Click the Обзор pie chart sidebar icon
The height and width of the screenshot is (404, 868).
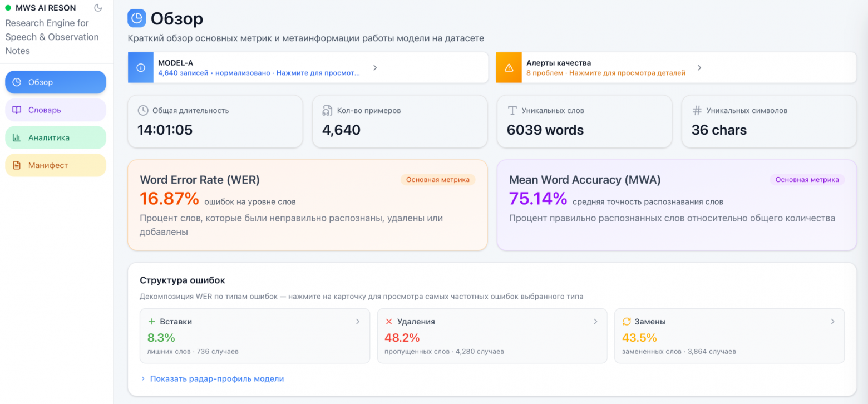(17, 82)
